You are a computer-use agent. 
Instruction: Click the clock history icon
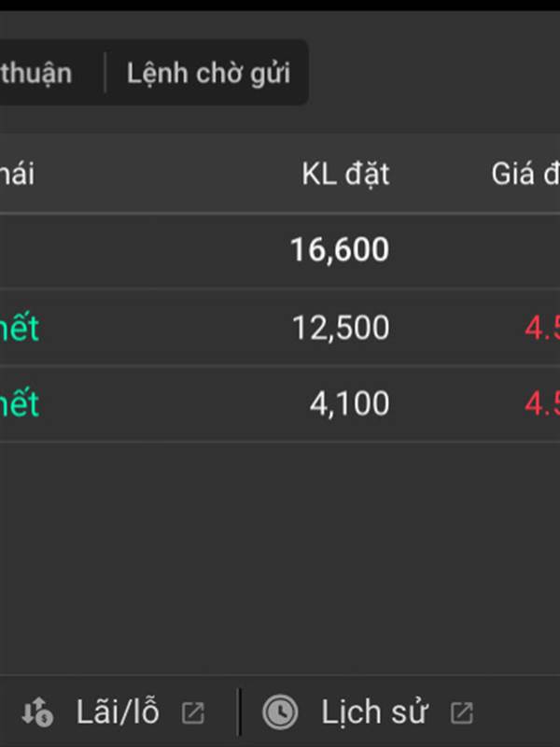[279, 712]
